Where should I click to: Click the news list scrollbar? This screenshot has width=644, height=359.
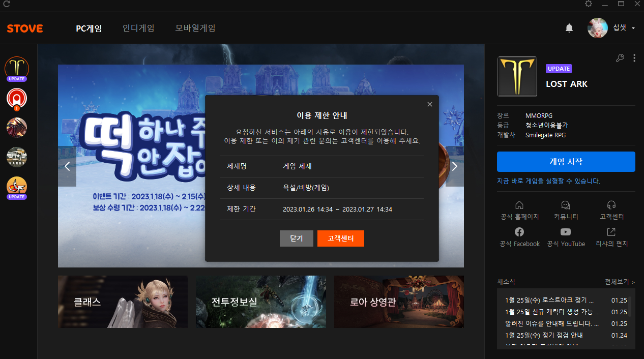tap(630, 307)
